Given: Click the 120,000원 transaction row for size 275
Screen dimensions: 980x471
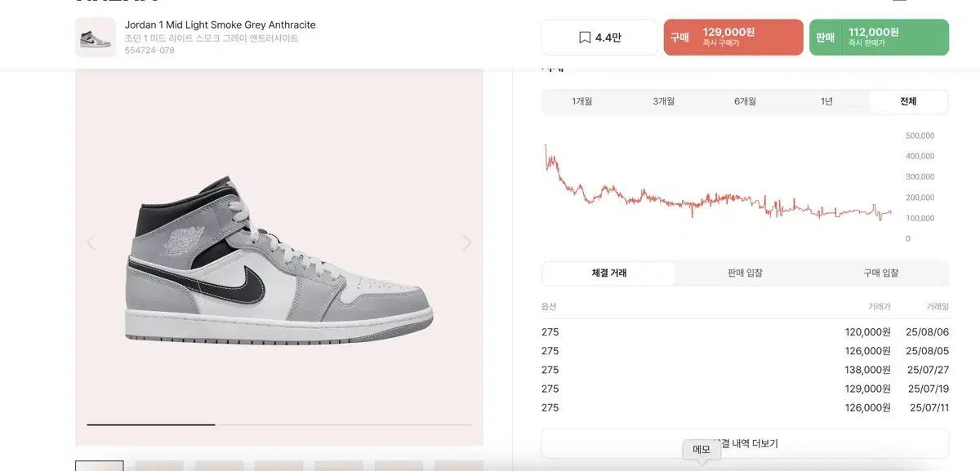Looking at the screenshot, I should click(x=744, y=331).
